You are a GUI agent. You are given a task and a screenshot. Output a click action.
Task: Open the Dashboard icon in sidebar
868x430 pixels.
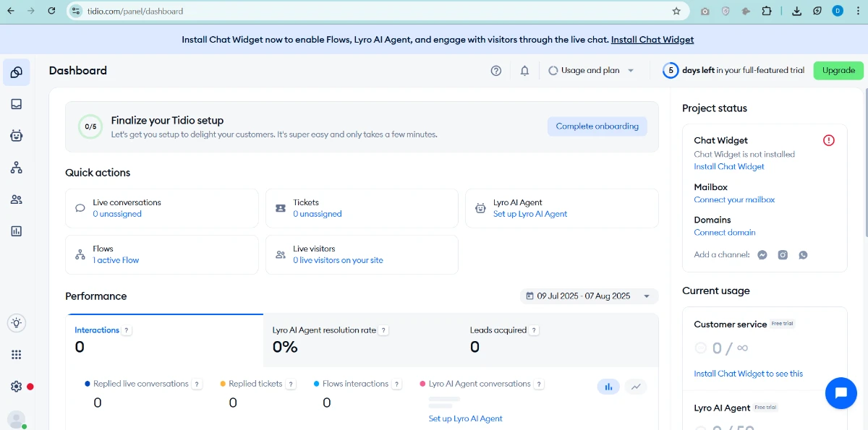point(17,72)
